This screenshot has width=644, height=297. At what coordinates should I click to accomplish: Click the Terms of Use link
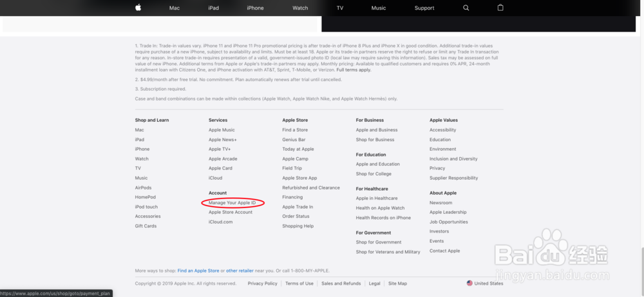(299, 283)
